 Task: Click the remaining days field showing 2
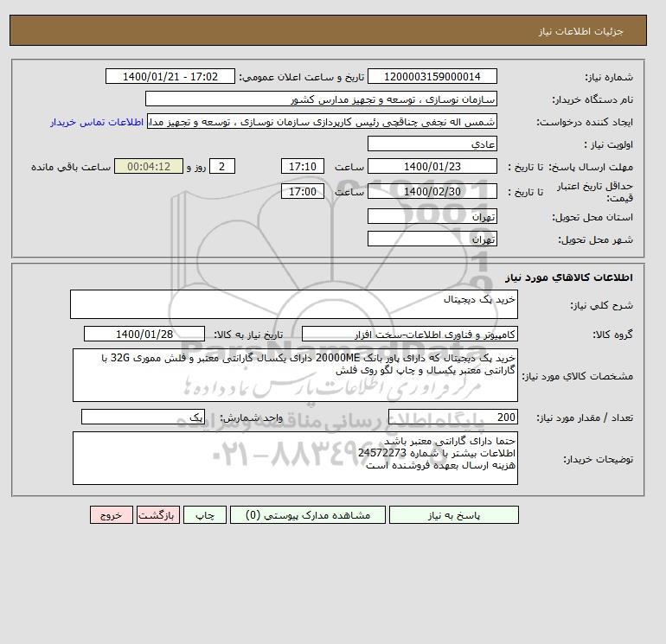[221, 167]
